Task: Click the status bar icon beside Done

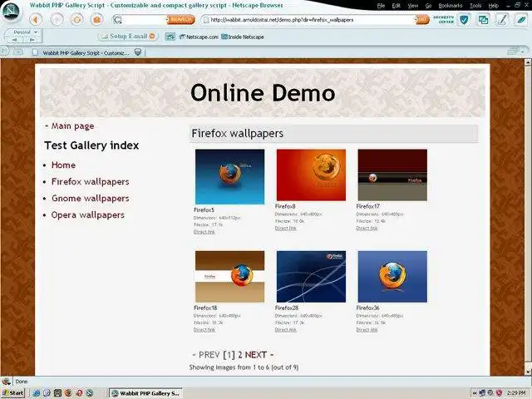Action: pos(6,381)
